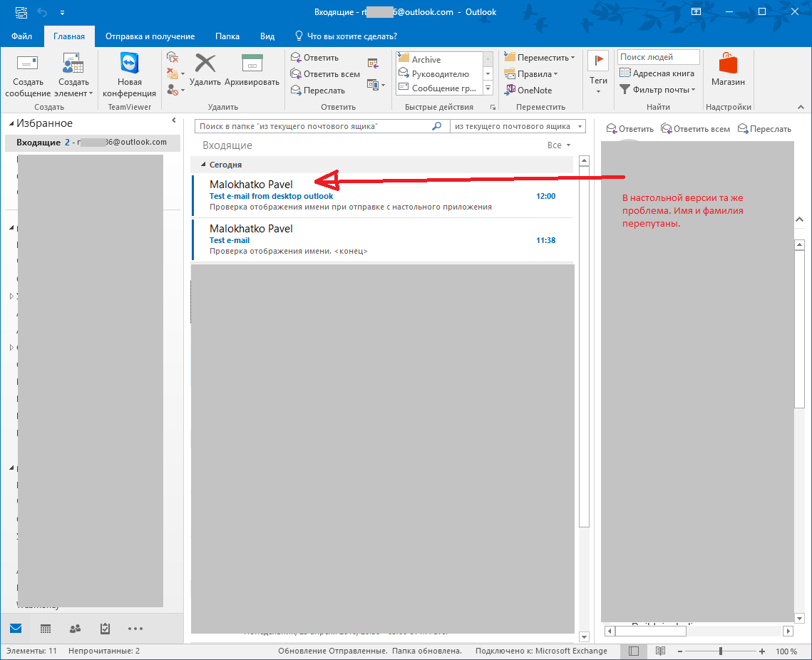Open the Tags flag menu
Viewport: 812px width, 660px height.
[598, 73]
